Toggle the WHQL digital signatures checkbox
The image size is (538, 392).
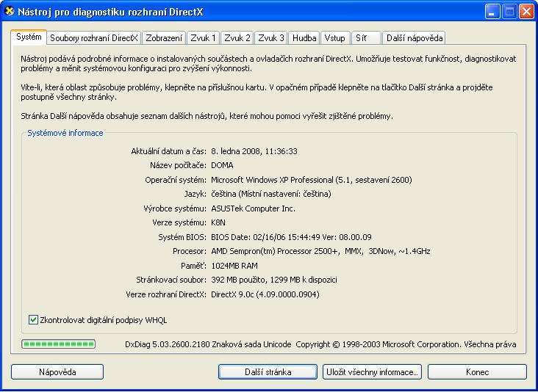pos(33,319)
